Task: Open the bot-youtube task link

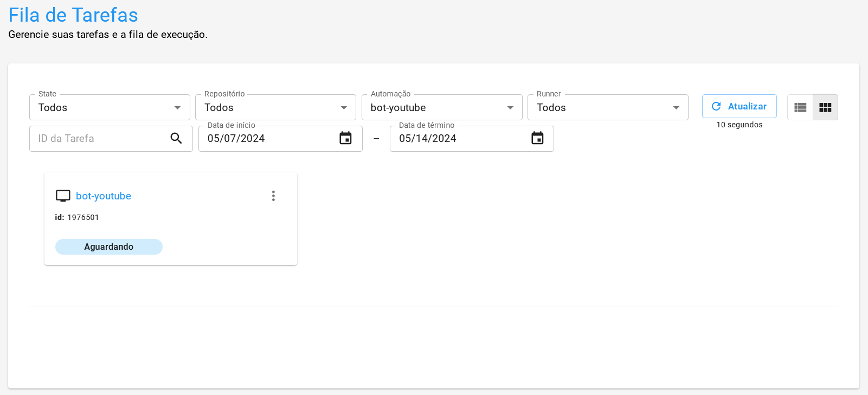Action: tap(104, 196)
